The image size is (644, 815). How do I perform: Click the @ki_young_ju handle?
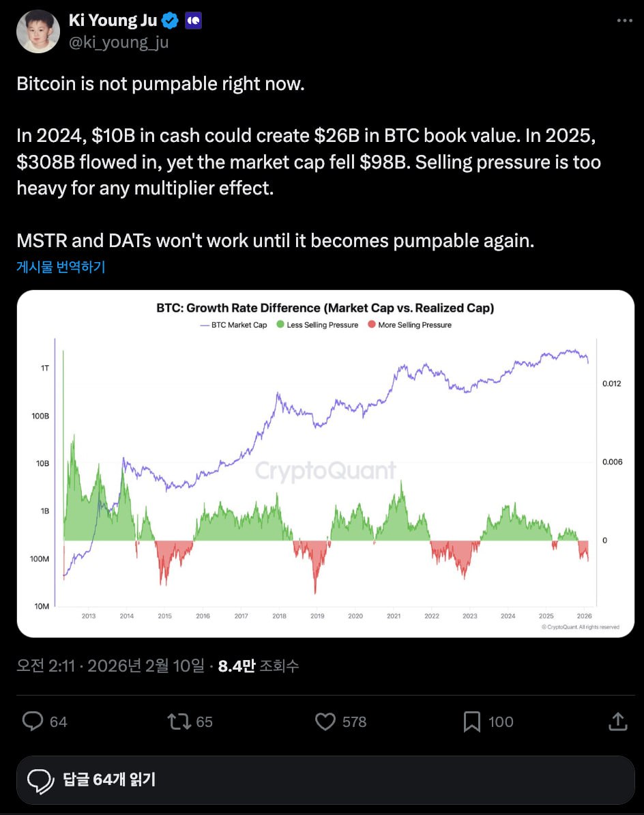[x=118, y=42]
